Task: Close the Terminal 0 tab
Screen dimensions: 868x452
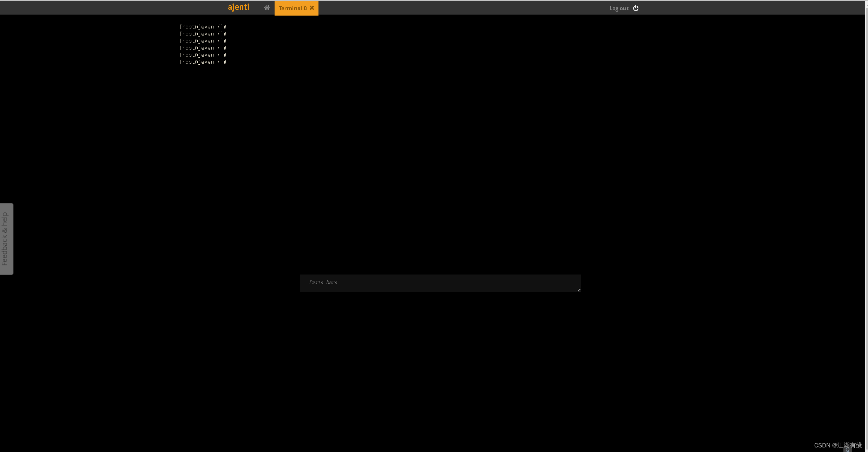Action: [x=312, y=8]
